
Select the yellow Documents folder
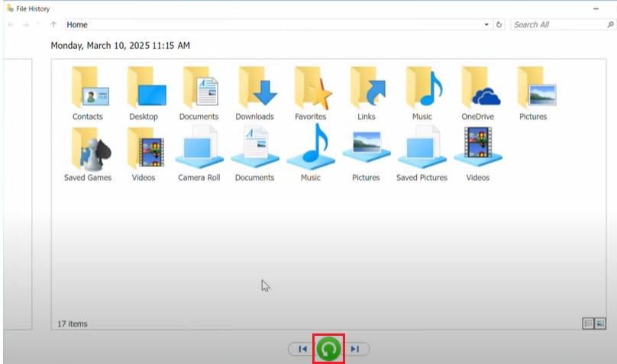[x=199, y=95]
